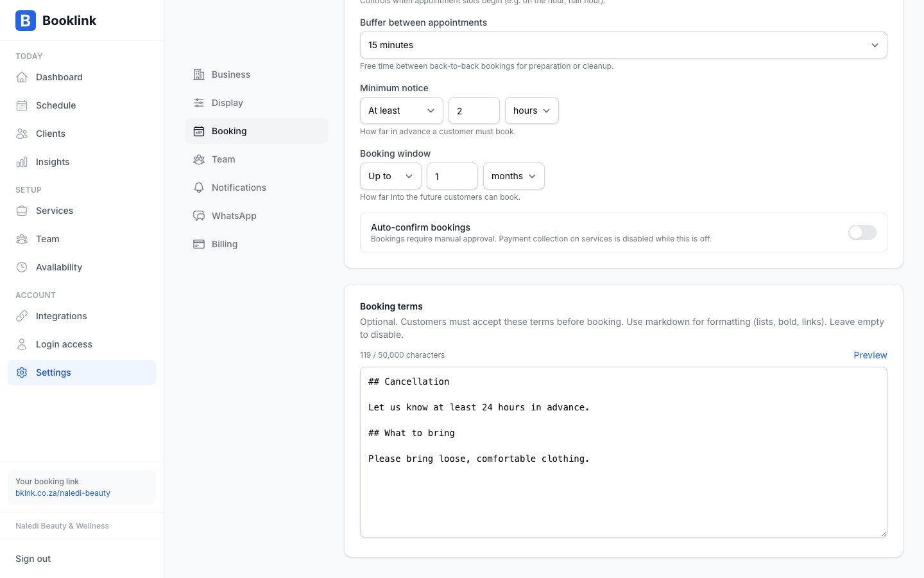The height and width of the screenshot is (578, 924).
Task: Click the Settings gear icon
Action: (x=22, y=372)
